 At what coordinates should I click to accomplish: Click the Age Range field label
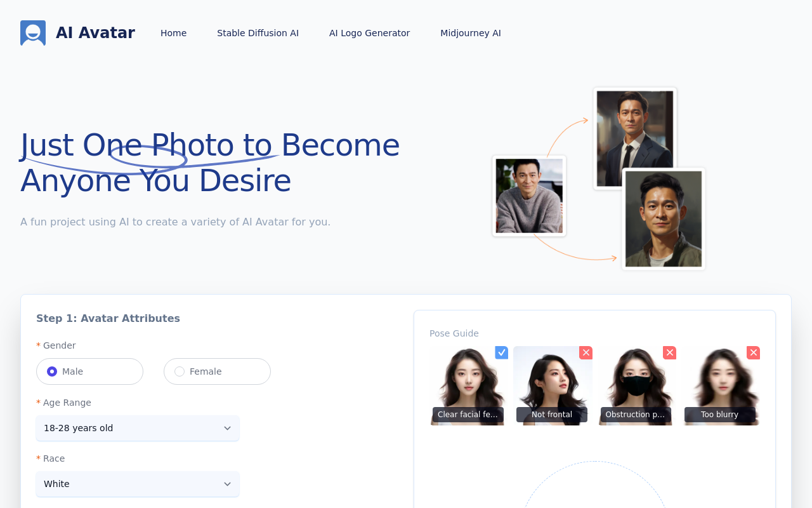pos(67,403)
